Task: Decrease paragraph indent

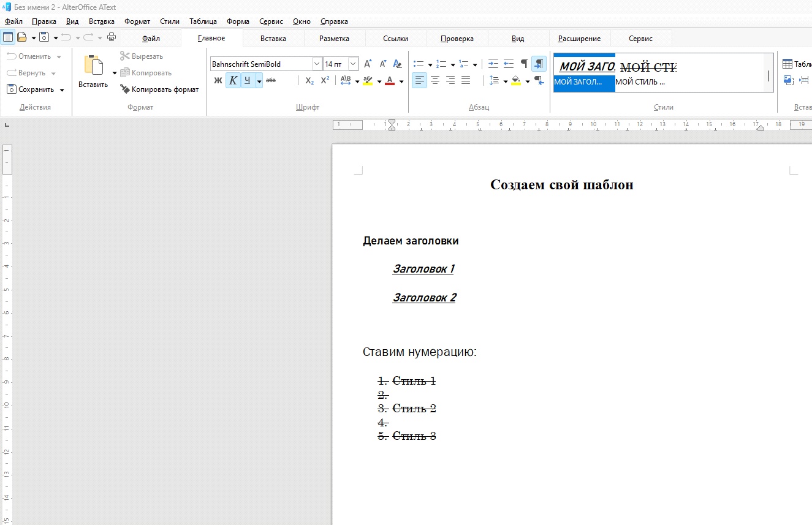Action: [x=509, y=64]
